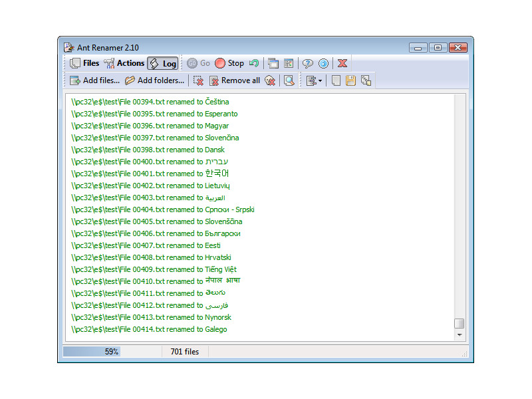The image size is (532, 399).
Task: Open the About info icon
Action: tap(323, 63)
